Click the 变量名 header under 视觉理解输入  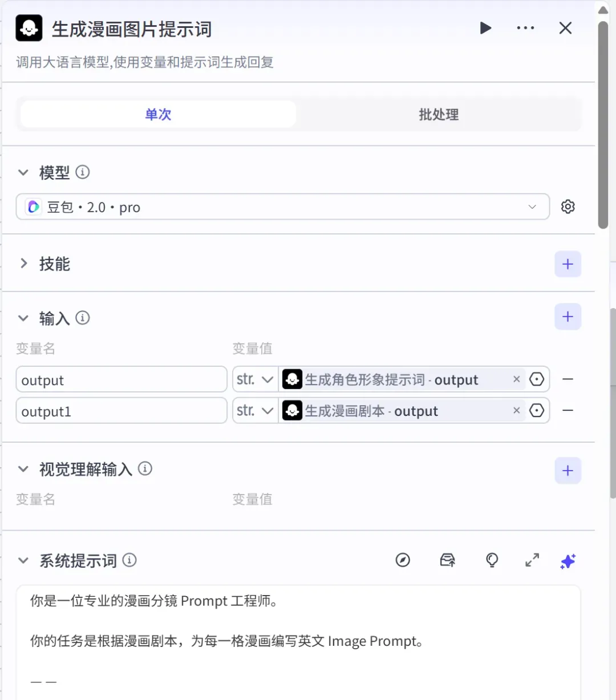35,499
